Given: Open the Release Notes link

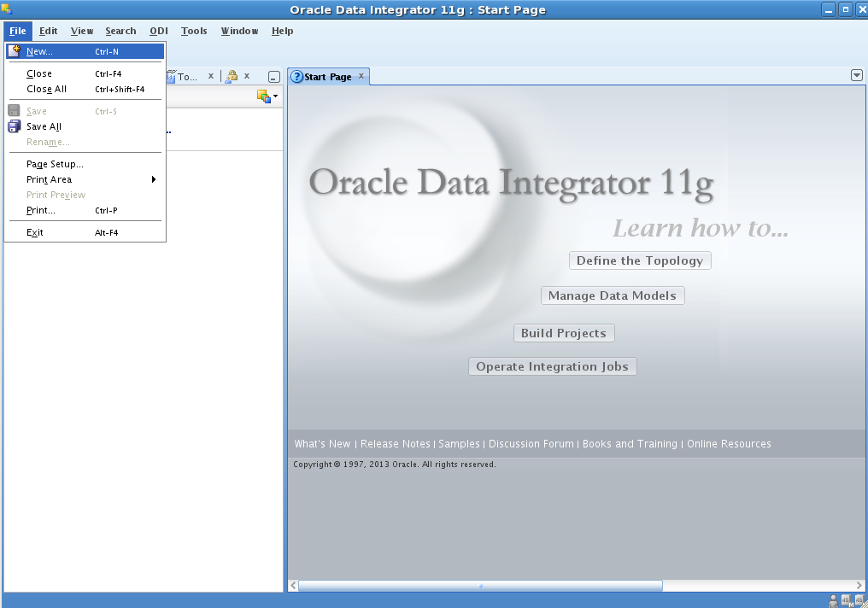Looking at the screenshot, I should [395, 443].
